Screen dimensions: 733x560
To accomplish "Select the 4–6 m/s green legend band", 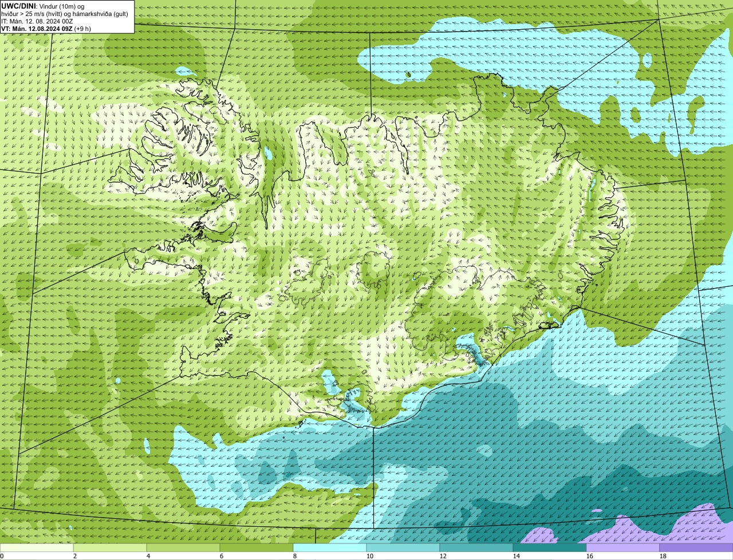I will pyautogui.click(x=183, y=547).
